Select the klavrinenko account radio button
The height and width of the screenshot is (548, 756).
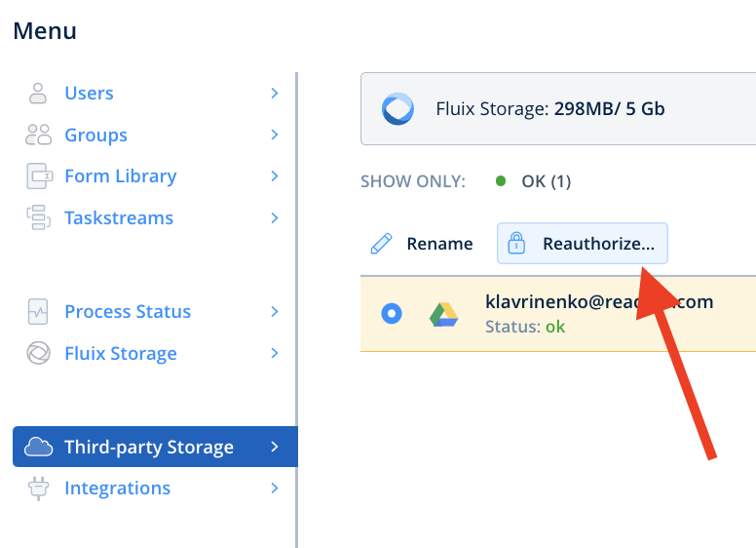click(392, 314)
